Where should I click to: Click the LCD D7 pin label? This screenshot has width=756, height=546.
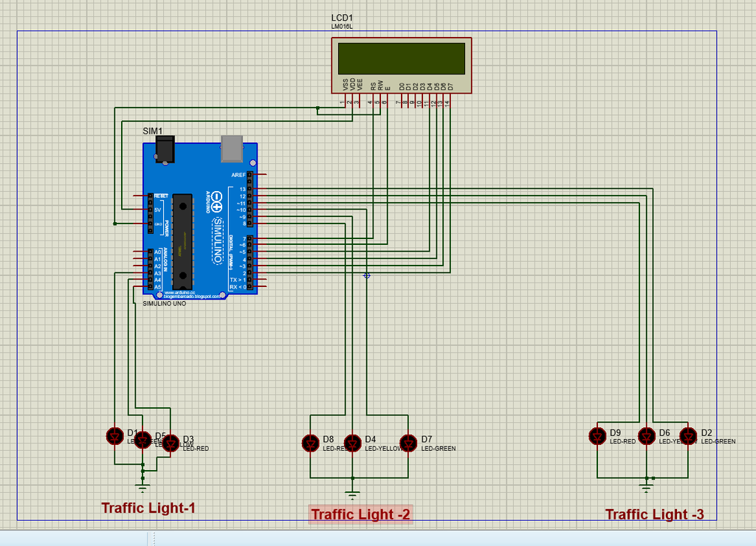tap(450, 87)
